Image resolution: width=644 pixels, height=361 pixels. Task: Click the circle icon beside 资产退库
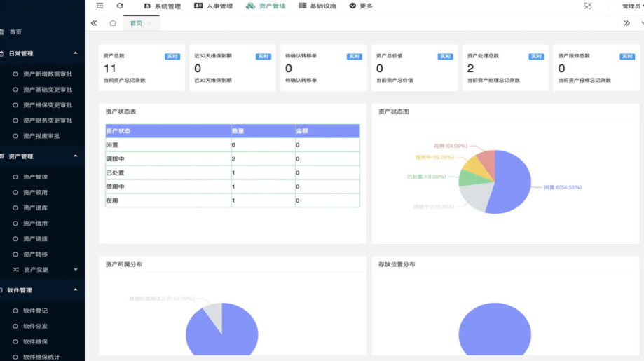point(15,207)
